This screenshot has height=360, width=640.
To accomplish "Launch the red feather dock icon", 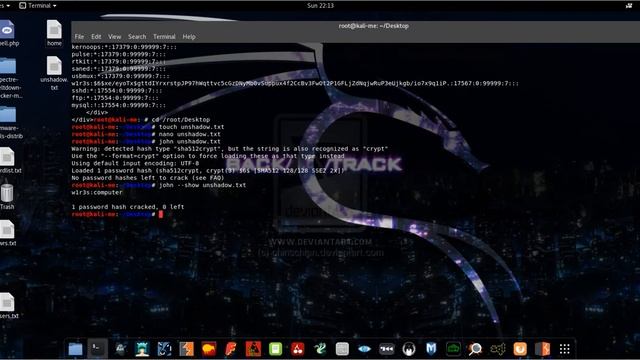I will pyautogui.click(x=231, y=349).
